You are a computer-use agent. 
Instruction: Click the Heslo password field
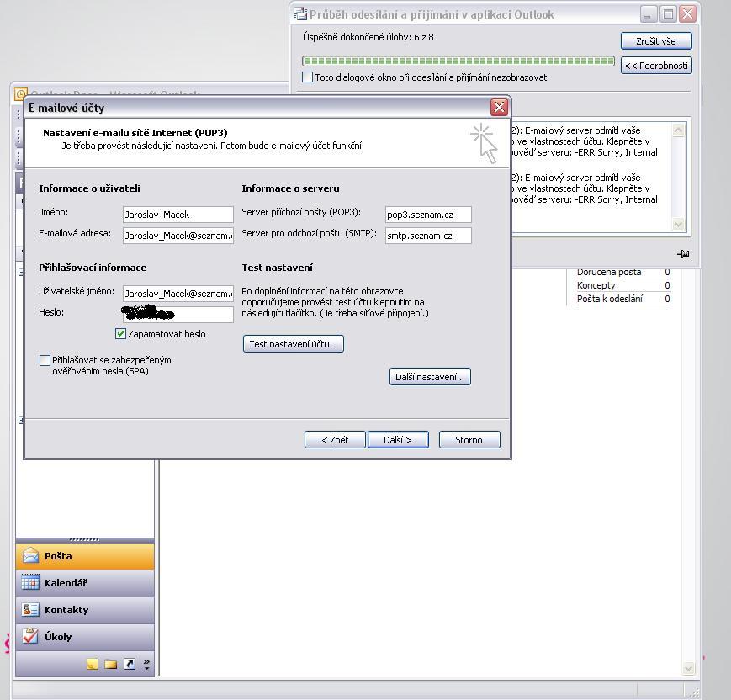[x=178, y=315]
